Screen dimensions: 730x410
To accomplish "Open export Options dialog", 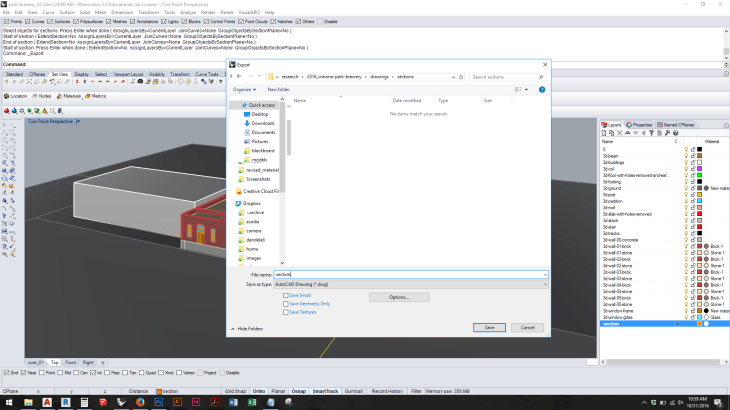I will 398,297.
